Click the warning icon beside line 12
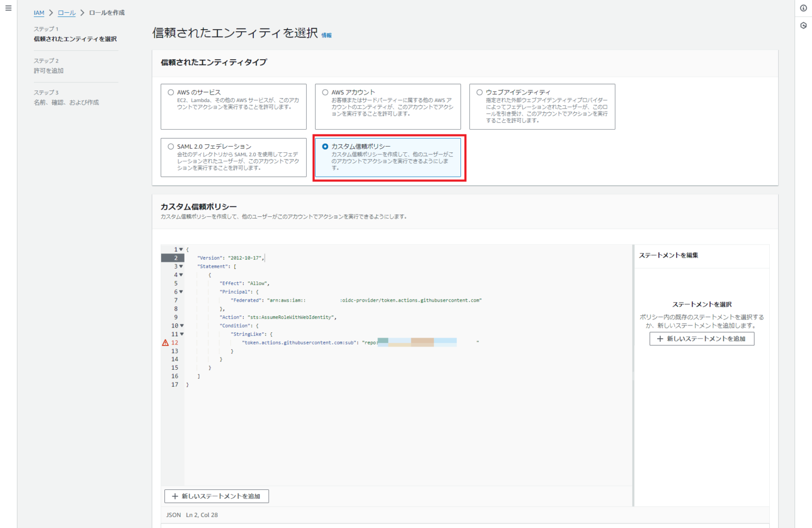This screenshot has width=812, height=528. coord(164,342)
